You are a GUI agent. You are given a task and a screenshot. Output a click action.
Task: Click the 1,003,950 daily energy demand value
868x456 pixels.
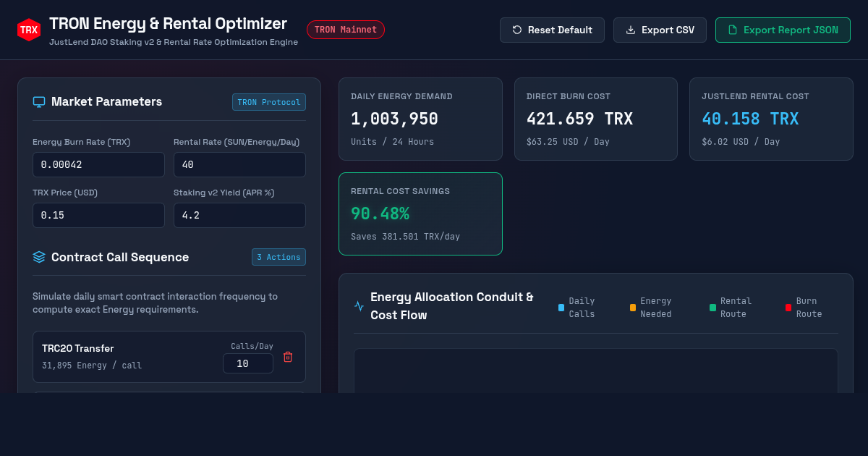[x=394, y=119]
